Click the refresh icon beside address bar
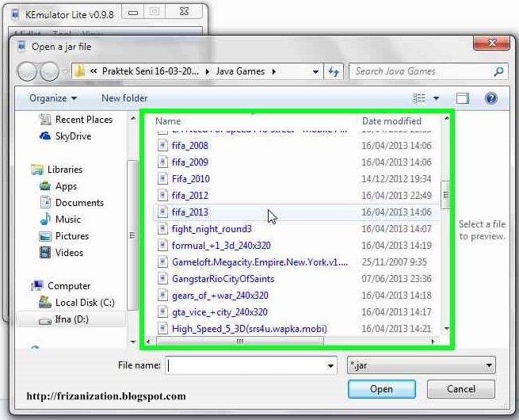 pyautogui.click(x=334, y=71)
